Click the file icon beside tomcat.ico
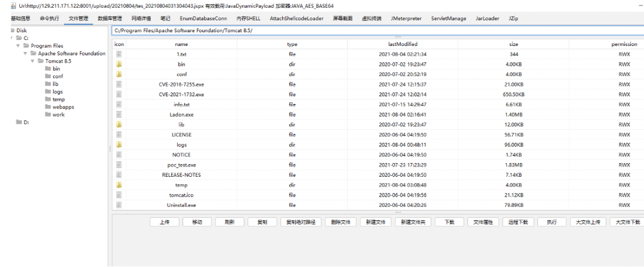Screen dimensions: 644x267 [x=119, y=195]
